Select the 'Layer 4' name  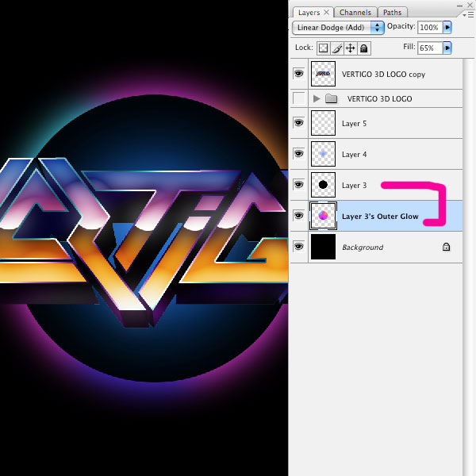354,155
